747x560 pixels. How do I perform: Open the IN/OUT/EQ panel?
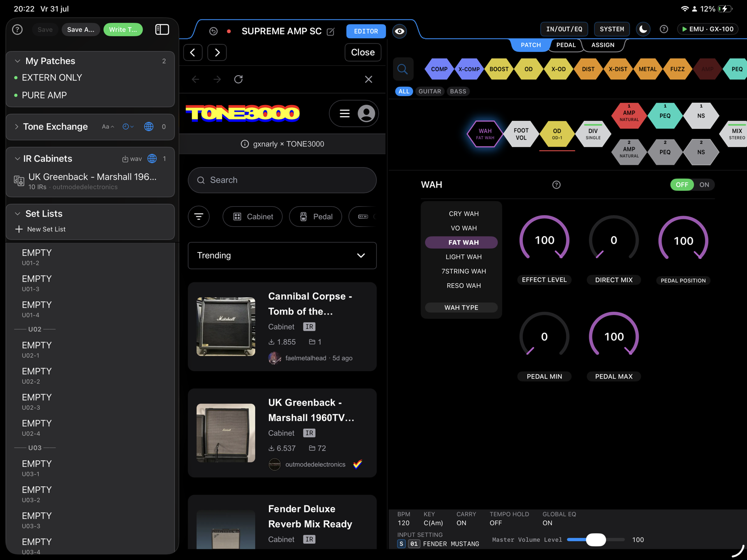pos(564,29)
